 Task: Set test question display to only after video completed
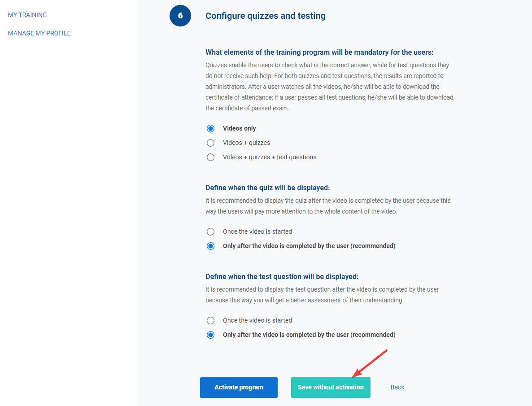click(210, 335)
